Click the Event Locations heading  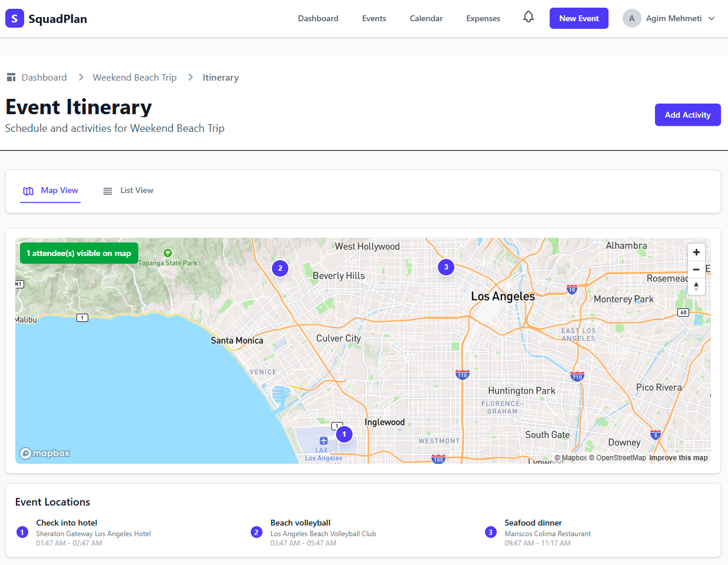point(53,502)
